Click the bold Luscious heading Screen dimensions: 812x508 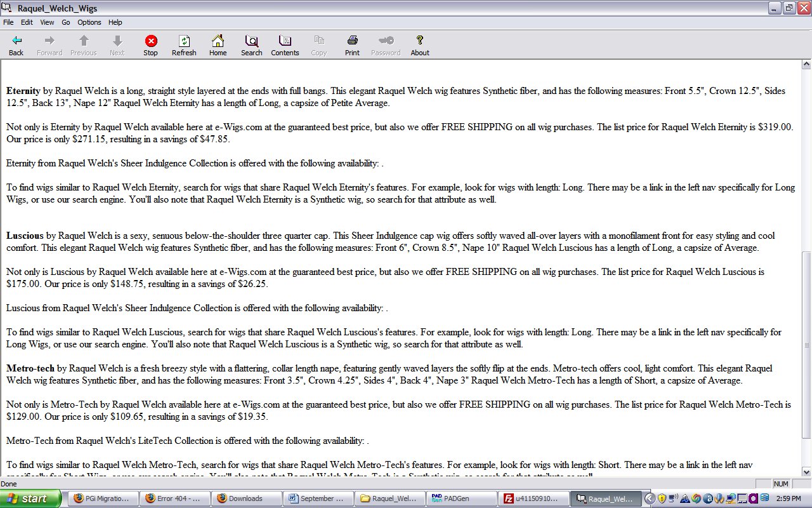pos(25,236)
